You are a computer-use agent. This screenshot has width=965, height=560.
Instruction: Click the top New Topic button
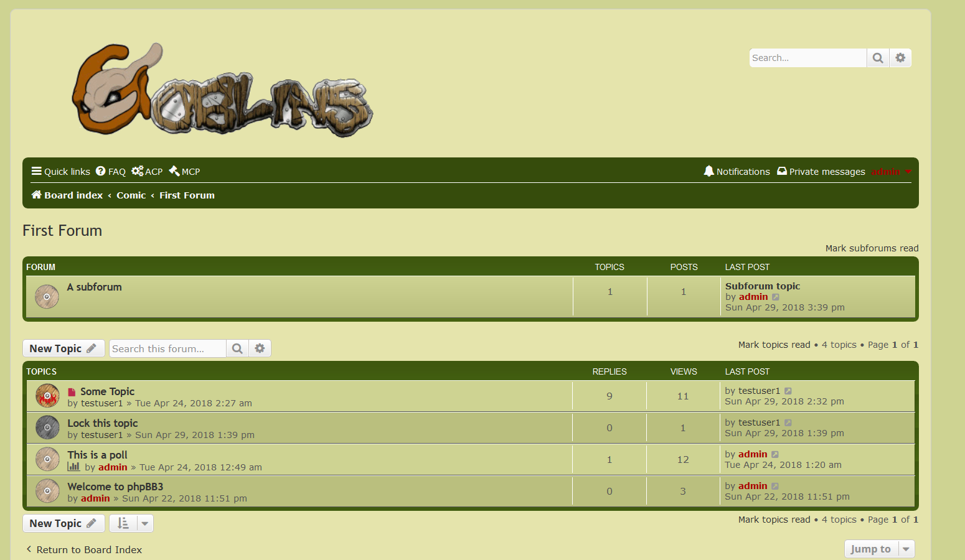point(64,348)
